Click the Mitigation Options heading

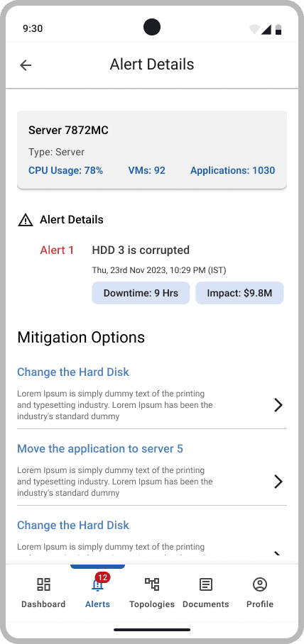(x=81, y=338)
